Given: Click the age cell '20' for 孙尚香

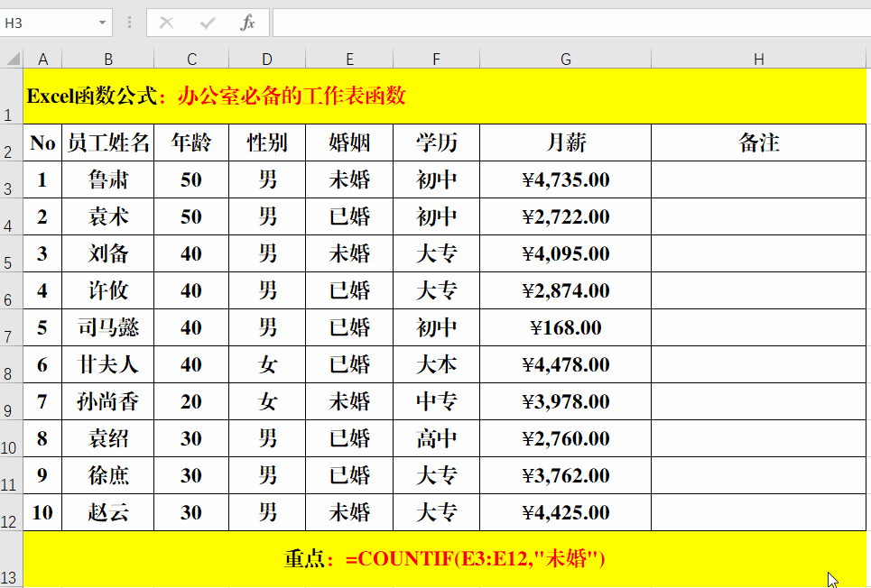Looking at the screenshot, I should (191, 401).
